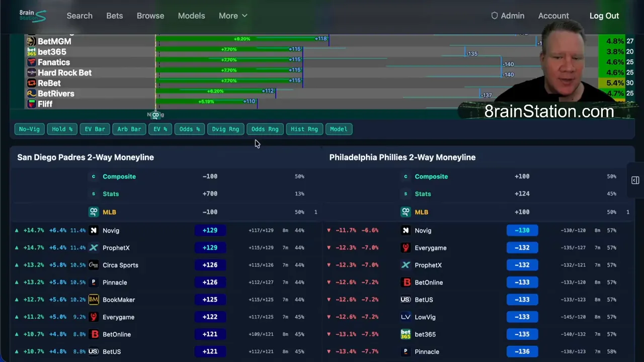The image size is (644, 362).
Task: Toggle the EV % chart option
Action: [160, 129]
